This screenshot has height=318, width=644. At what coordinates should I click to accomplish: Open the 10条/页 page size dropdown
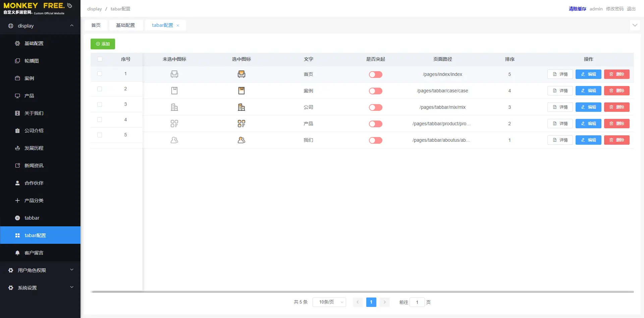coord(329,302)
